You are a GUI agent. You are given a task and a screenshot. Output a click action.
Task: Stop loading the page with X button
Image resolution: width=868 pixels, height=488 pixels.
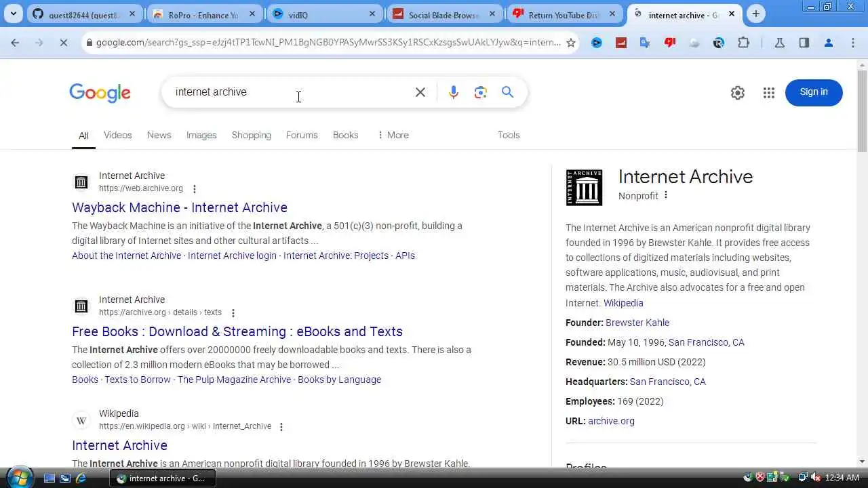point(62,43)
